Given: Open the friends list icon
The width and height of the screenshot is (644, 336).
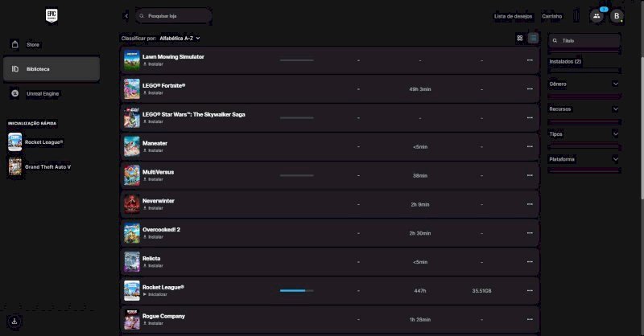Looking at the screenshot, I should (597, 15).
